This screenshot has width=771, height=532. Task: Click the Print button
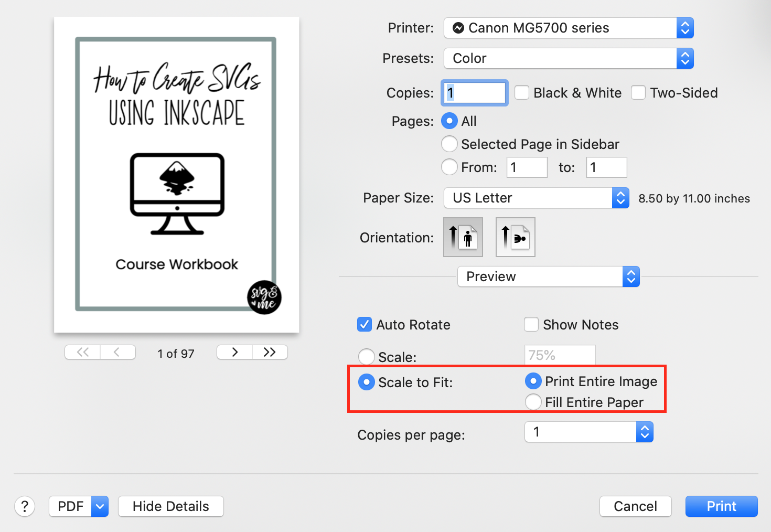coord(721,506)
